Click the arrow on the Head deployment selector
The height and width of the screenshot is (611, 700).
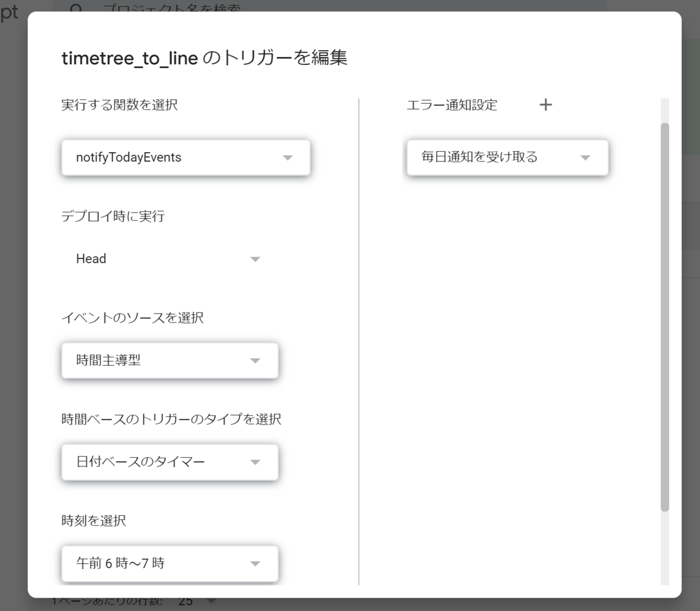click(x=255, y=259)
